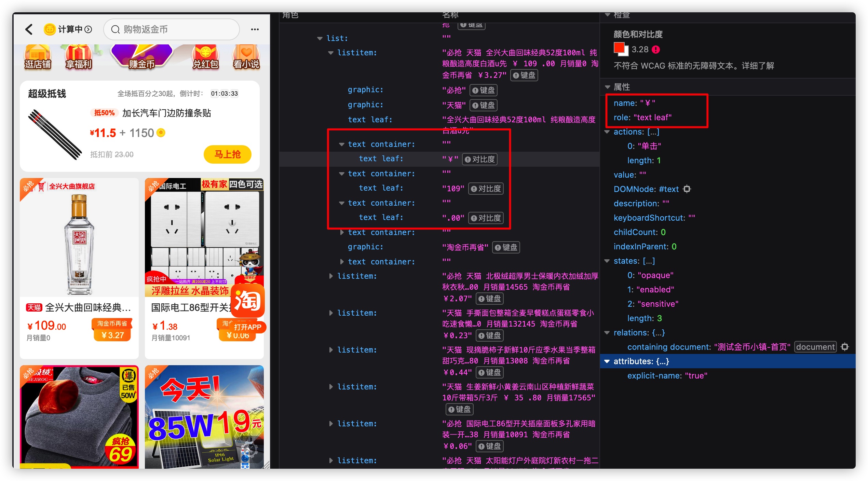Click 键盘 badge after 月销量17565 listitem
Screen dimensions: 868x481
[x=460, y=409]
